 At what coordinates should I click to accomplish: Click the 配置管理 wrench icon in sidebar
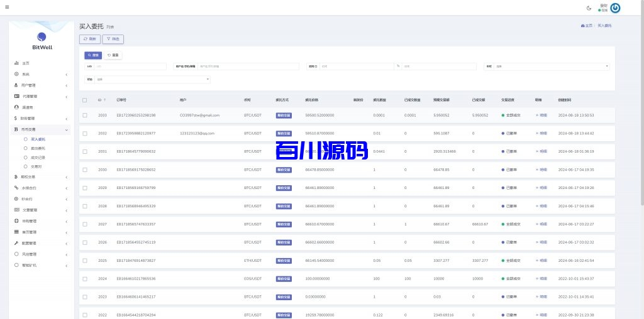[16, 243]
